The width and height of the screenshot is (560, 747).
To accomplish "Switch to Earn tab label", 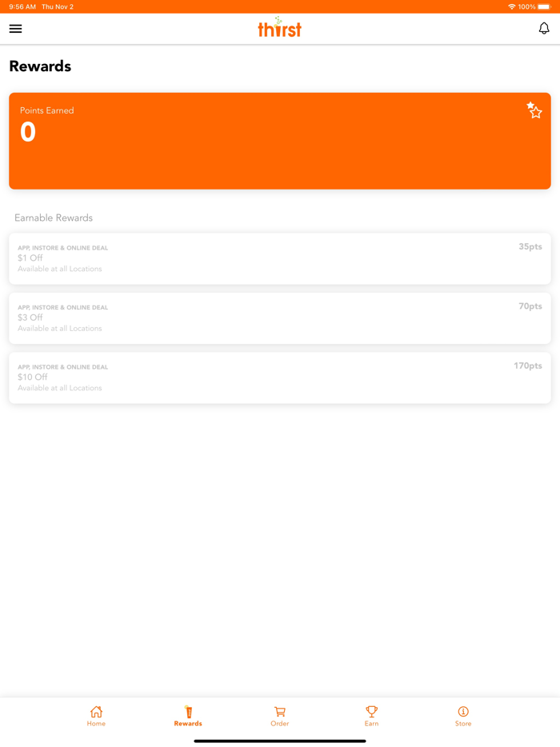I will click(x=372, y=723).
